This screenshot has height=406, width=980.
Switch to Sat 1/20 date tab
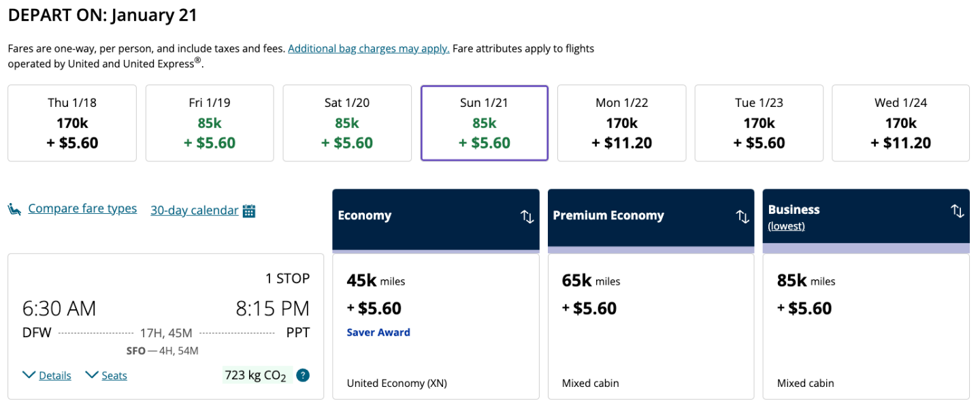347,123
